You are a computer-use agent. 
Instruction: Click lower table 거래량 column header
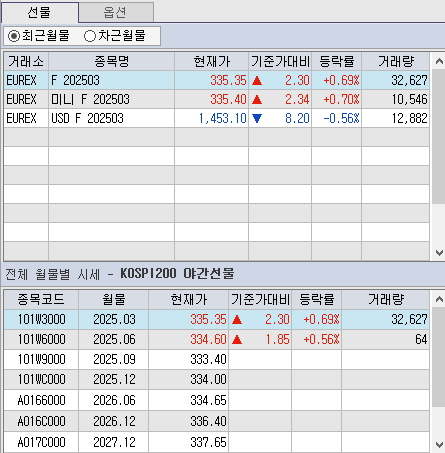(386, 299)
